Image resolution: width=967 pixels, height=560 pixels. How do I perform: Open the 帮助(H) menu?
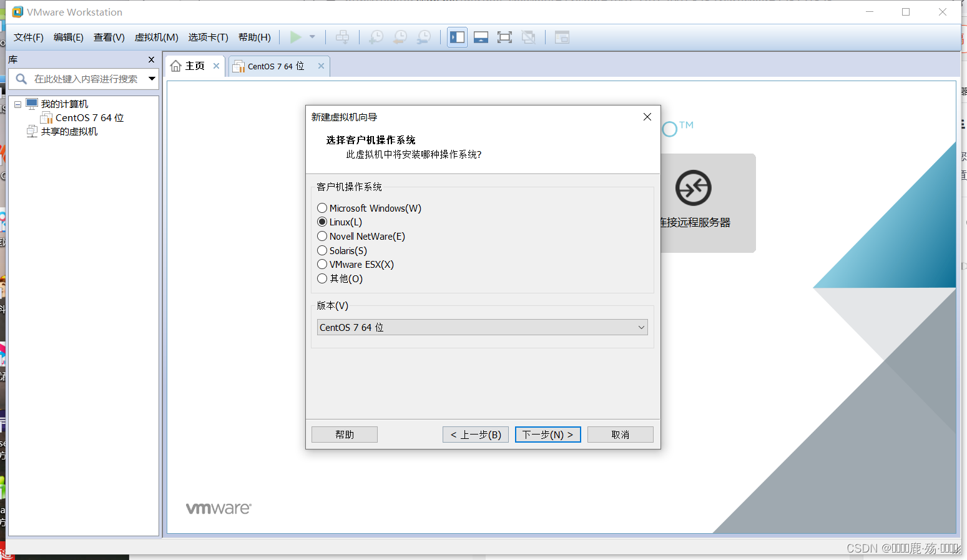pyautogui.click(x=255, y=37)
